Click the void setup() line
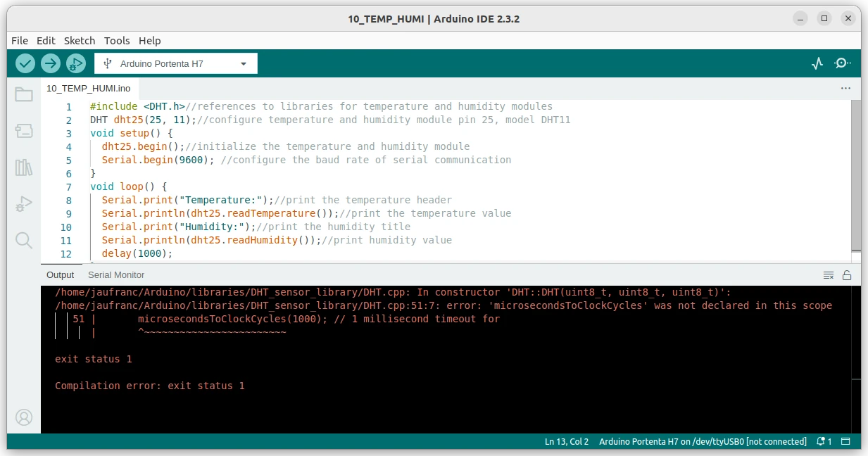This screenshot has height=456, width=868. 132,134
